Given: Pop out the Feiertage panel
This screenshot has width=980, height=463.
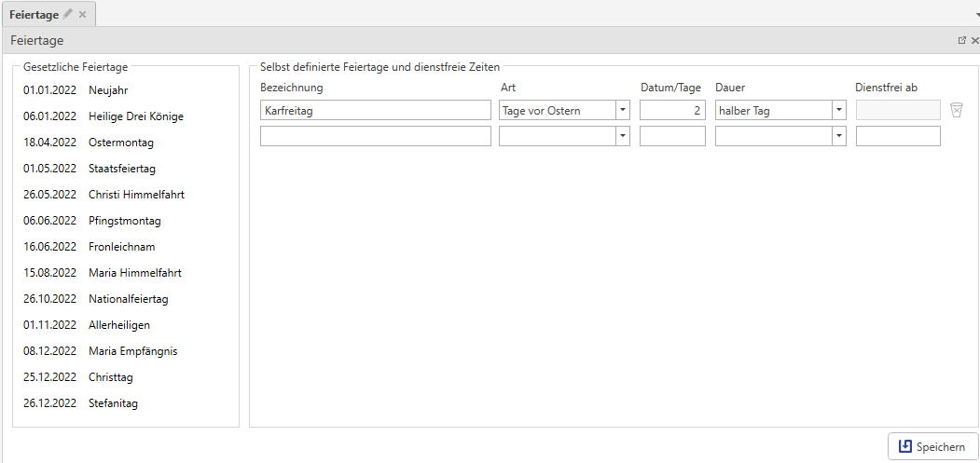Looking at the screenshot, I should point(961,41).
